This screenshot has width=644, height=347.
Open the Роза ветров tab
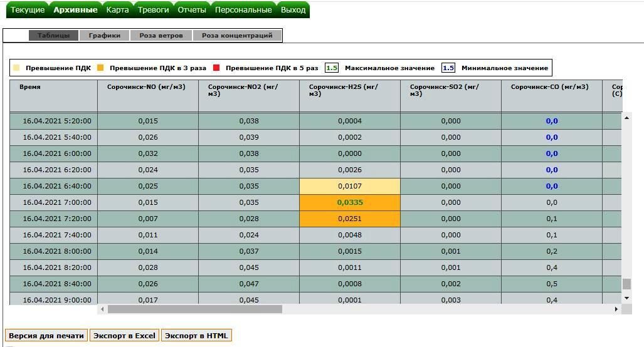pos(161,36)
